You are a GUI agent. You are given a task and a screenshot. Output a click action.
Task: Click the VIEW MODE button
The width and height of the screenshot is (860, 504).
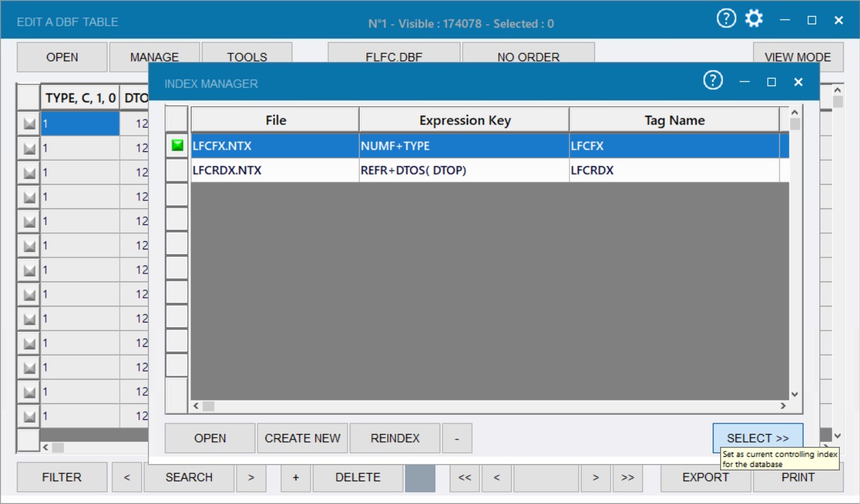point(798,57)
